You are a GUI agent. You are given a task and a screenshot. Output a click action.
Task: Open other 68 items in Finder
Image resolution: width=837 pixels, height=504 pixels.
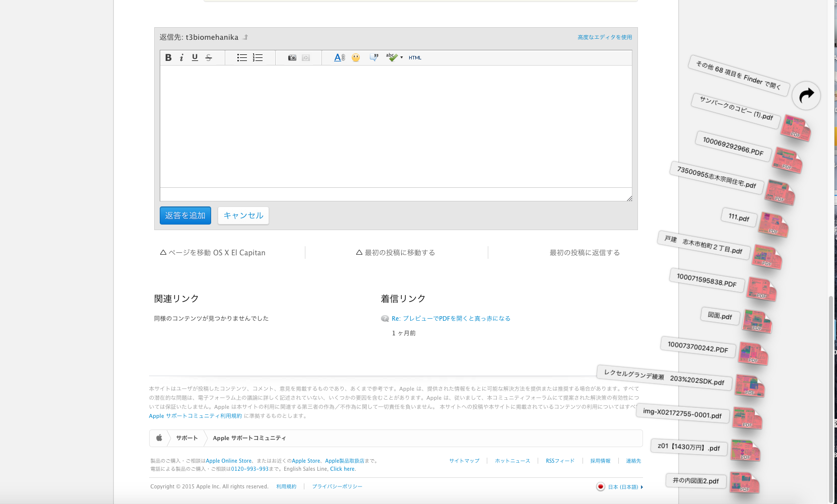pos(739,76)
